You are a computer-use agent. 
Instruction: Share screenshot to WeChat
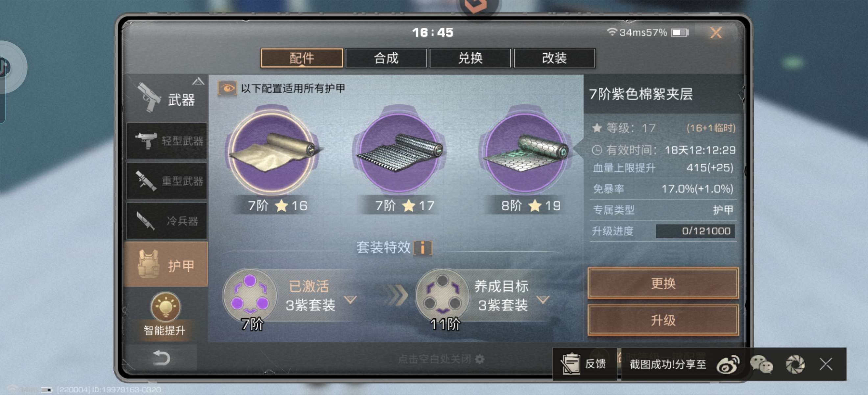click(x=761, y=365)
